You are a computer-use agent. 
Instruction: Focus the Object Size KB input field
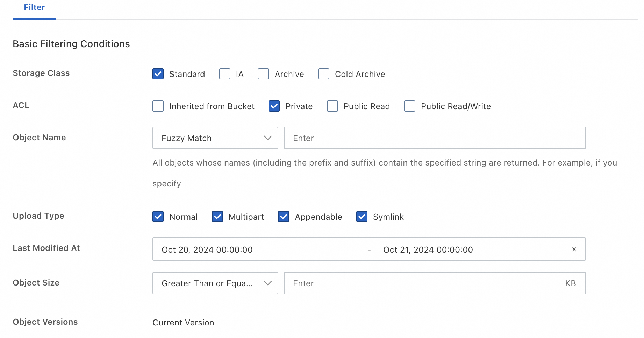(x=435, y=283)
